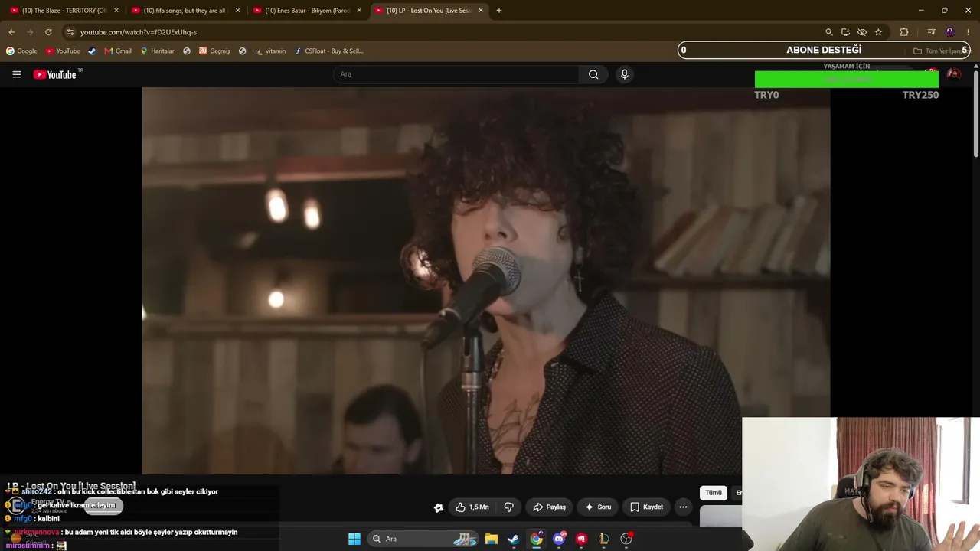
Task: Switch to the Enes Batur - Biliyom tab
Action: [x=307, y=11]
